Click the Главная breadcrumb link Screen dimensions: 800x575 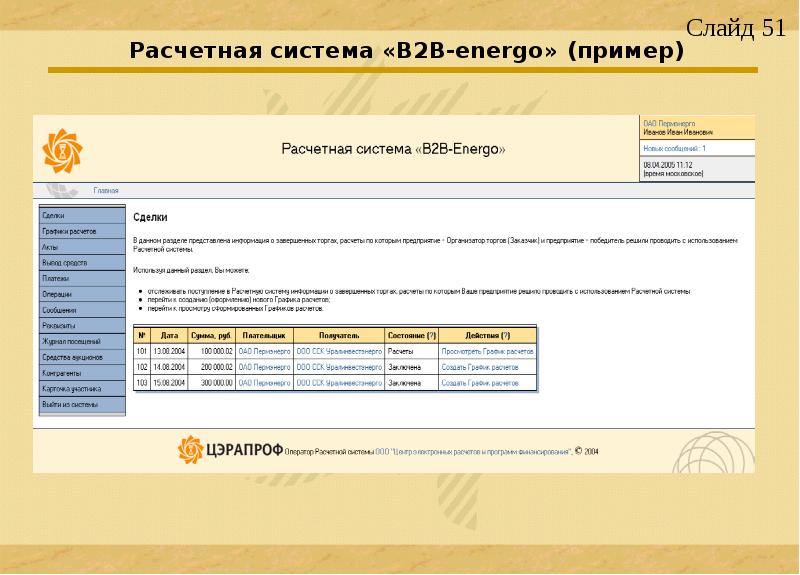(x=106, y=191)
